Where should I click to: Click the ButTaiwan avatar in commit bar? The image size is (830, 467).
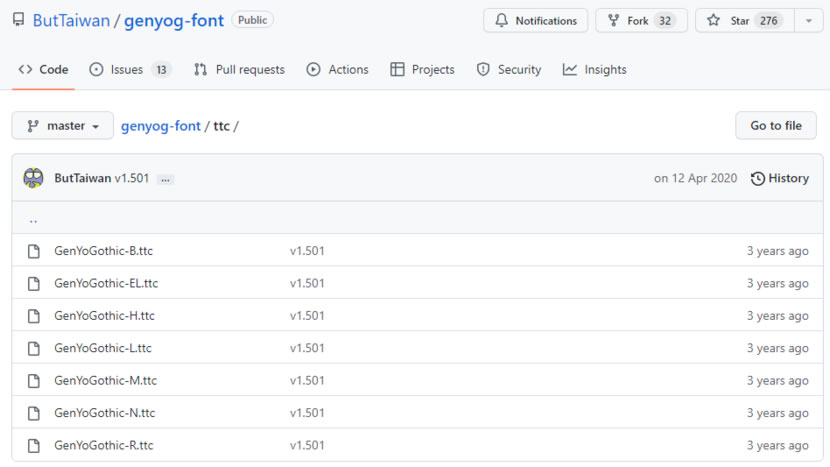pyautogui.click(x=33, y=178)
